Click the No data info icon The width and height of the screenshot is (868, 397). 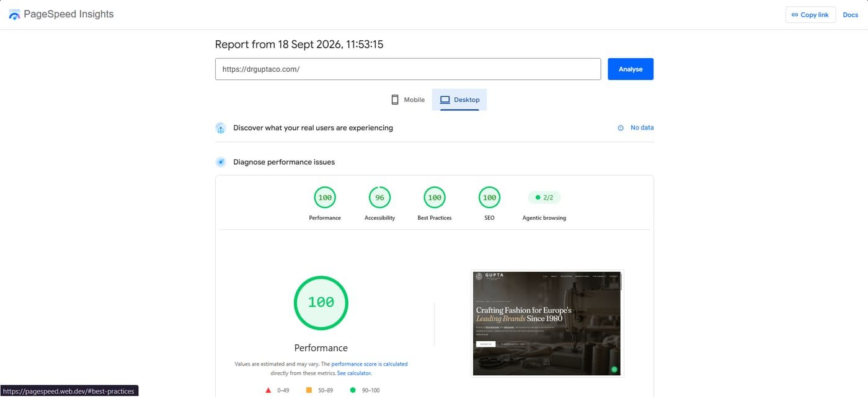point(621,128)
